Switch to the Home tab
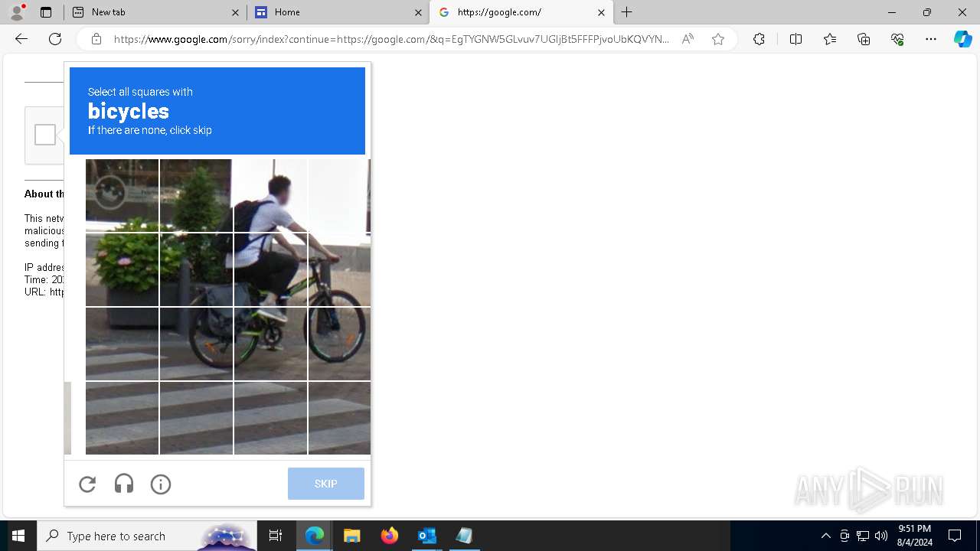Viewport: 980px width, 551px height. tap(337, 12)
